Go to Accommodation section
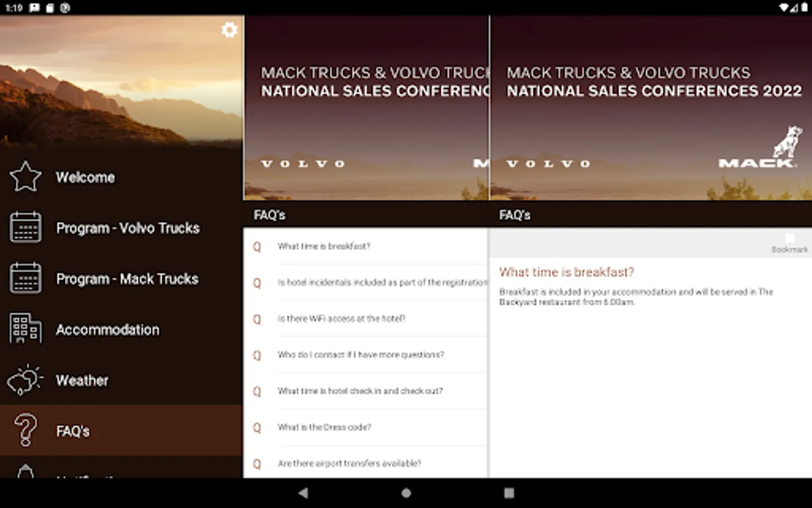This screenshot has width=812, height=508. (121, 330)
